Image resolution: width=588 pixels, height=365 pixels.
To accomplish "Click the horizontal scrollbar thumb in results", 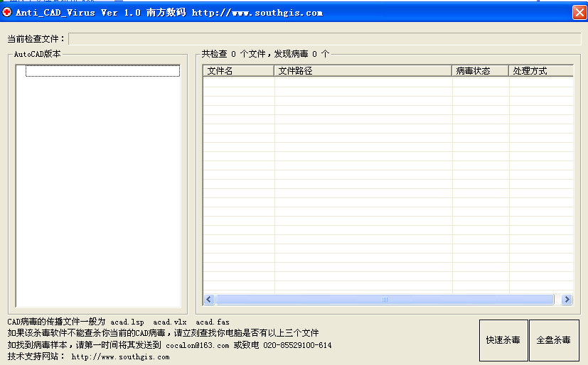I will [x=384, y=300].
